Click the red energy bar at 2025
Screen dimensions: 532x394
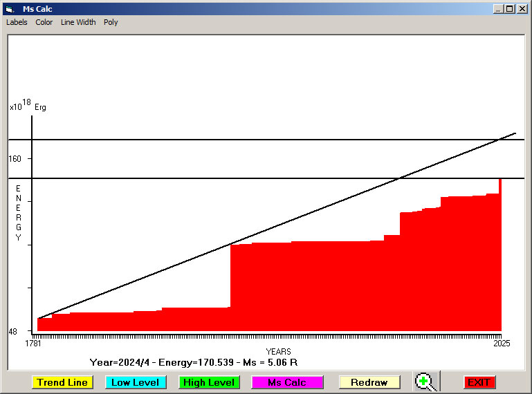point(499,256)
